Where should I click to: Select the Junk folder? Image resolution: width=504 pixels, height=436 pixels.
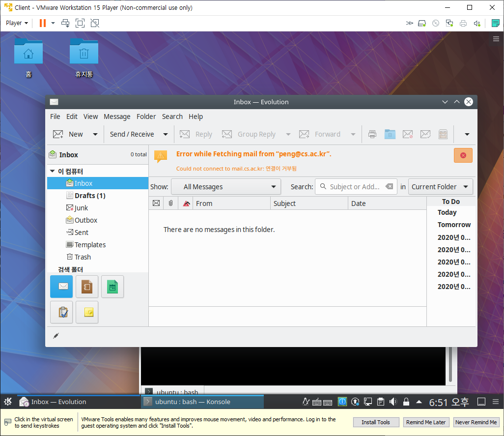coord(98,208)
